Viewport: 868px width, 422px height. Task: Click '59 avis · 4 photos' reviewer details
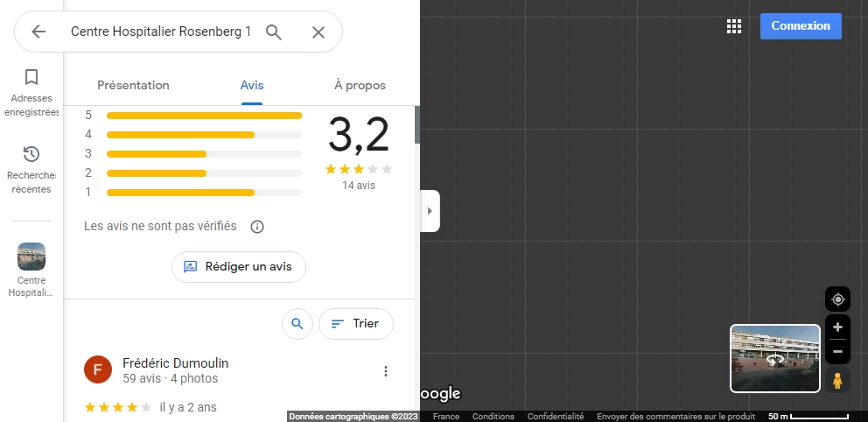click(x=170, y=379)
